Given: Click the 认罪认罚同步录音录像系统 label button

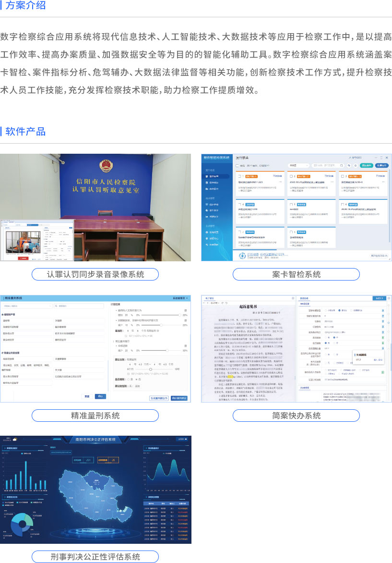Looking at the screenshot, I should point(95,275).
